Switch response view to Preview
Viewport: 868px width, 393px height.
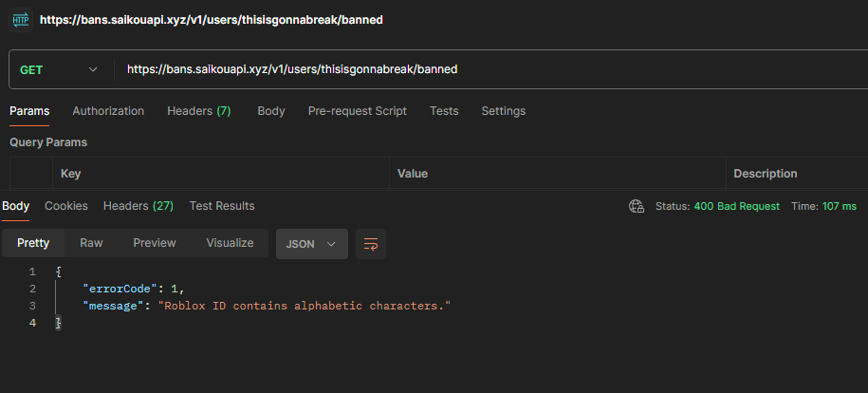[x=155, y=243]
